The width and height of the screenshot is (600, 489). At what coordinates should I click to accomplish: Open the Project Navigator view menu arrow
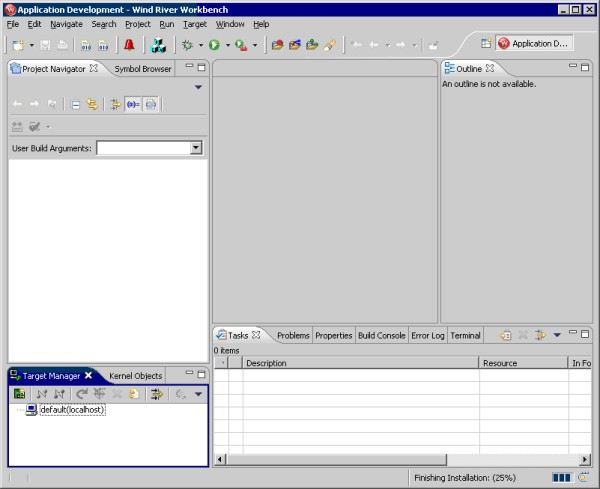[198, 87]
